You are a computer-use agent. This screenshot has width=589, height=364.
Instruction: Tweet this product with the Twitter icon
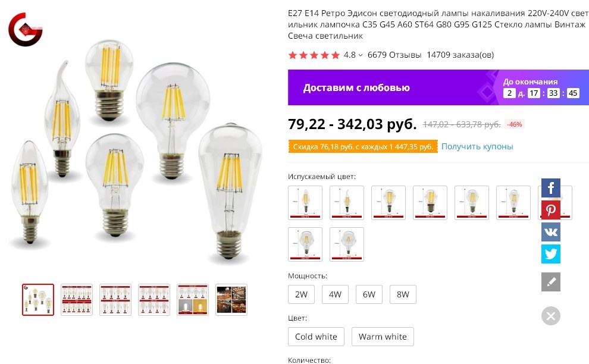point(550,253)
